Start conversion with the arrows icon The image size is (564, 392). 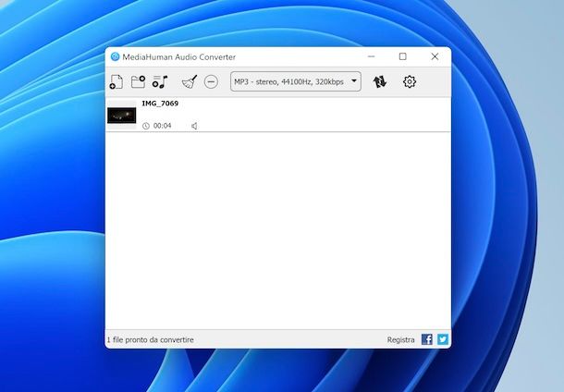point(380,81)
